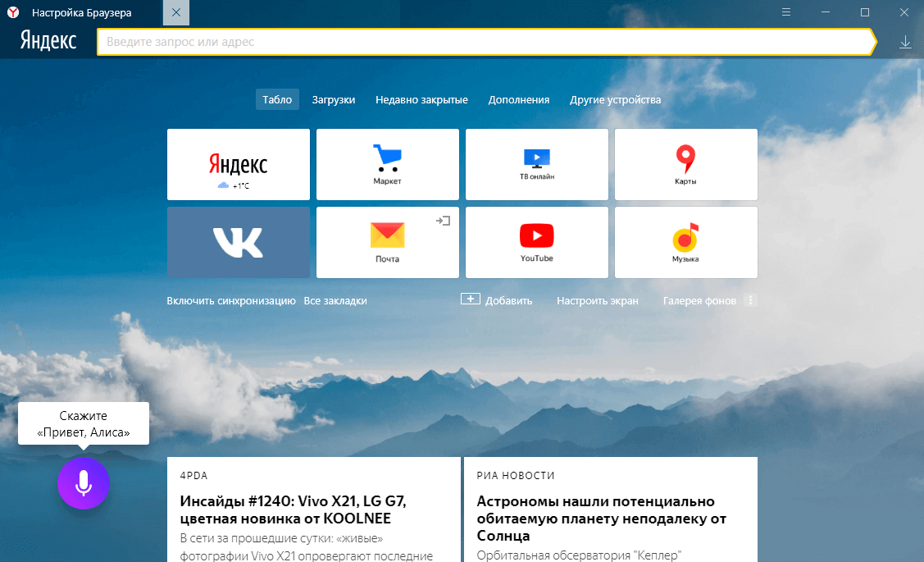Screen dimensions: 924x562
Task: Open the downloads arrow icon in toolbar
Action: click(905, 42)
